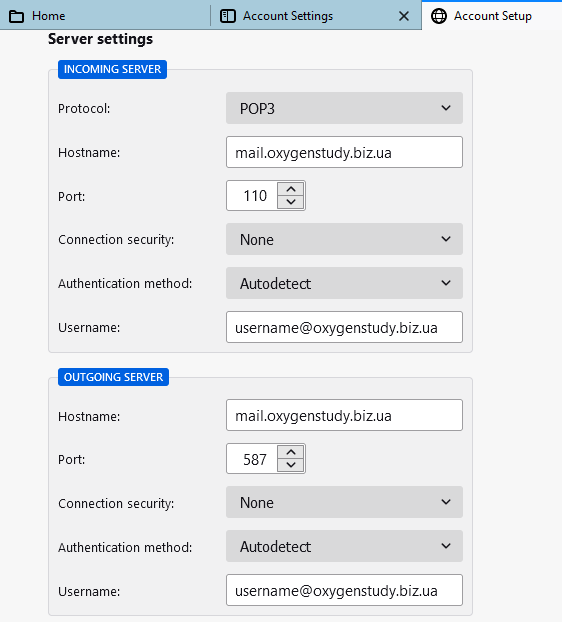This screenshot has width=562, height=622.
Task: Click the outgoing server Username field
Action: [344, 590]
